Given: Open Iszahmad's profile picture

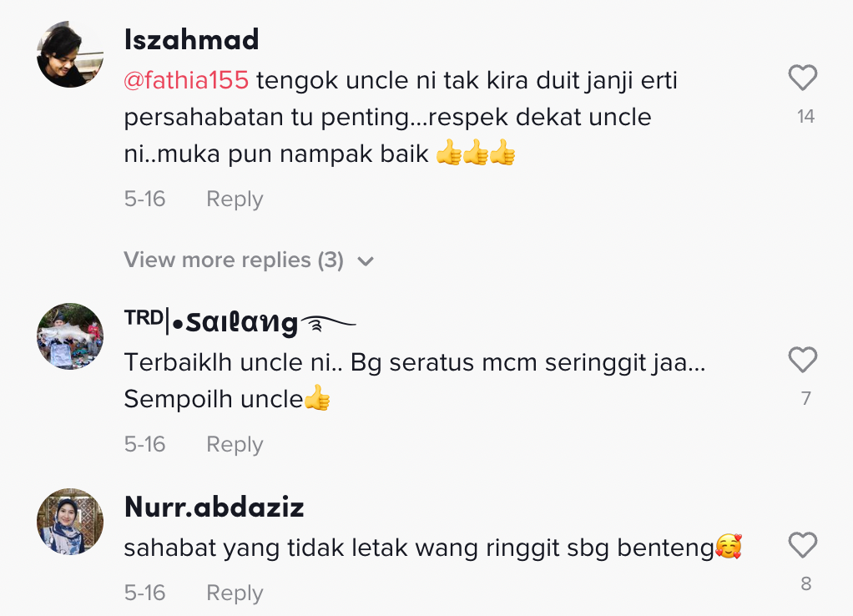Looking at the screenshot, I should coord(70,54).
